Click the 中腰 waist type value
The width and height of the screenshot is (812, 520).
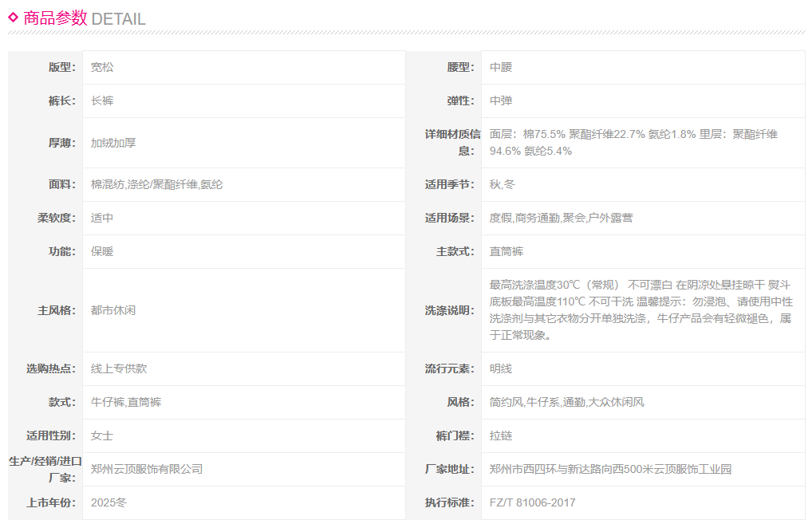(501, 67)
